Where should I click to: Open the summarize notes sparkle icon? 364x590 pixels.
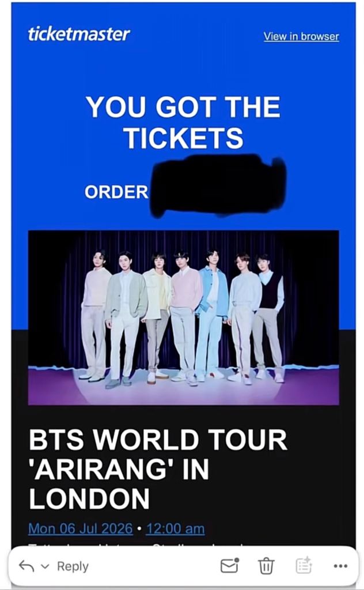click(304, 565)
